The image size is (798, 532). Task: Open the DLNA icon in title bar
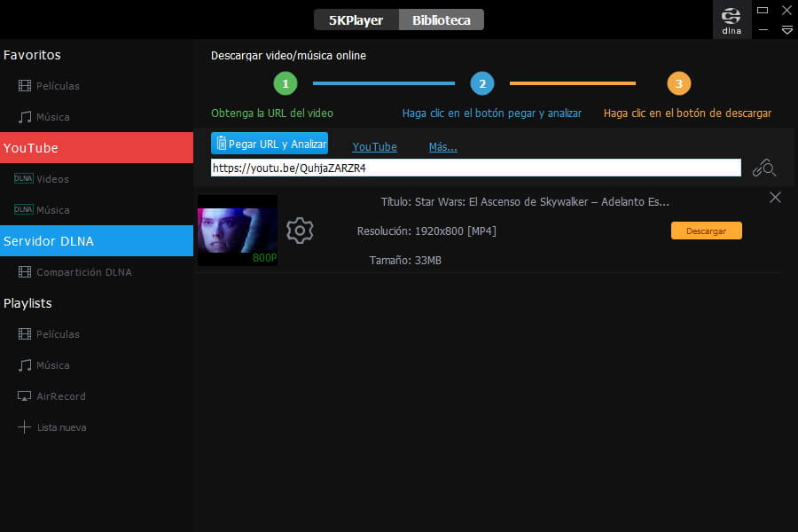[x=731, y=21]
